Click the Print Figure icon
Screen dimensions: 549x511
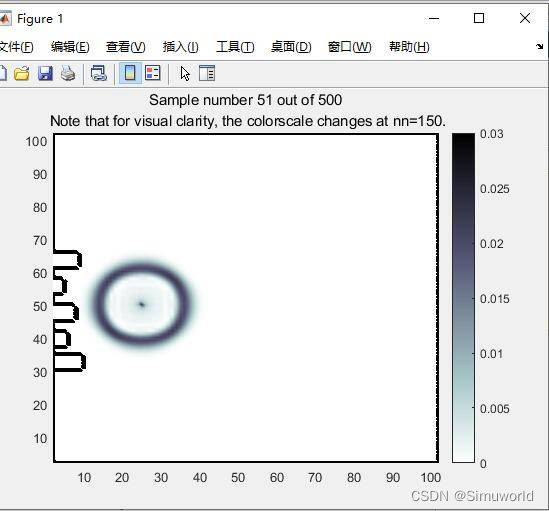click(x=68, y=74)
